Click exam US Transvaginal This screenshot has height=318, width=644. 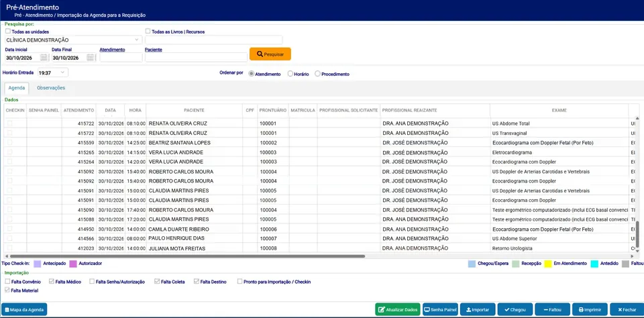508,133
